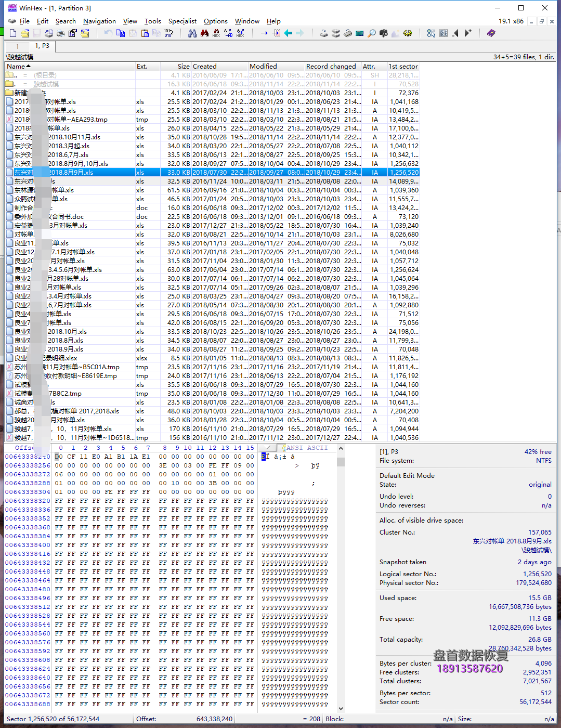Sort files by Name column header
Screen dimensions: 561x728
point(70,67)
